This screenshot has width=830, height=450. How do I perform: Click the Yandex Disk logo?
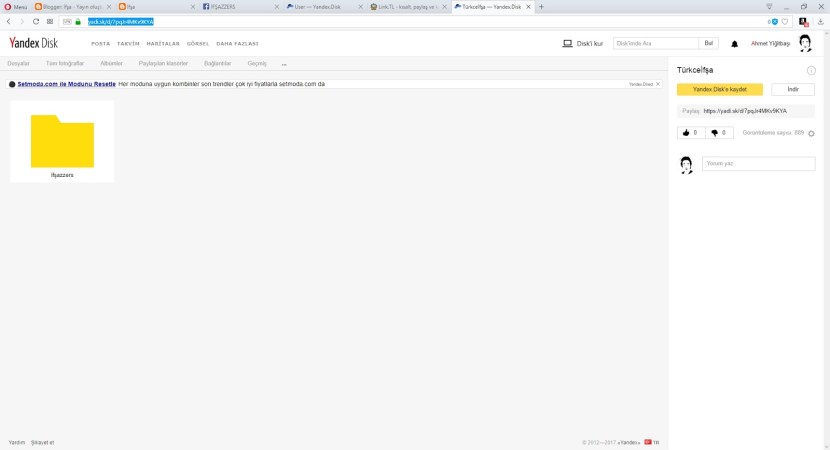33,43
